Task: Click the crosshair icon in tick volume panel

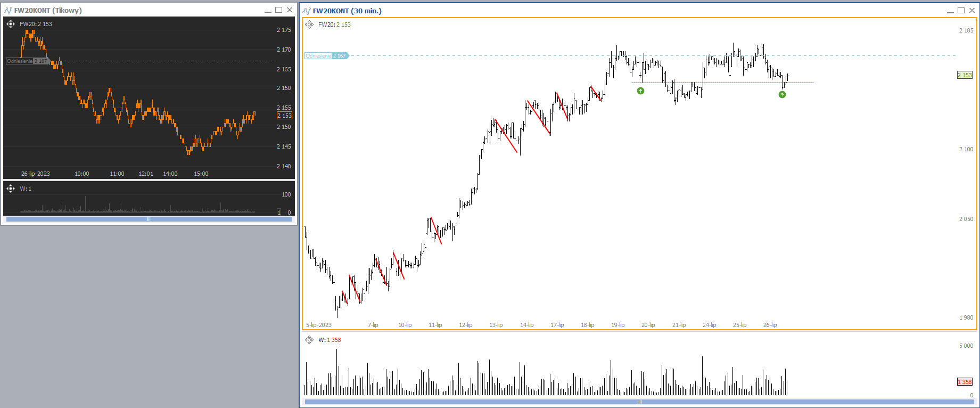Action: (x=11, y=189)
